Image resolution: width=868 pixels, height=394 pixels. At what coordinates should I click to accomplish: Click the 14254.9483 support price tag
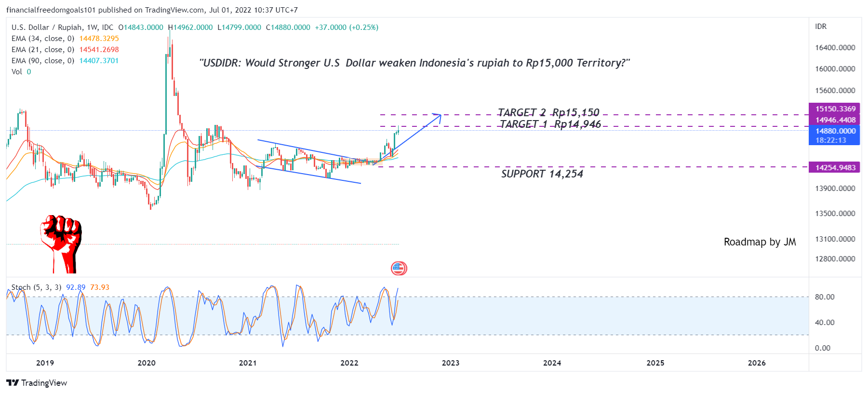(835, 168)
